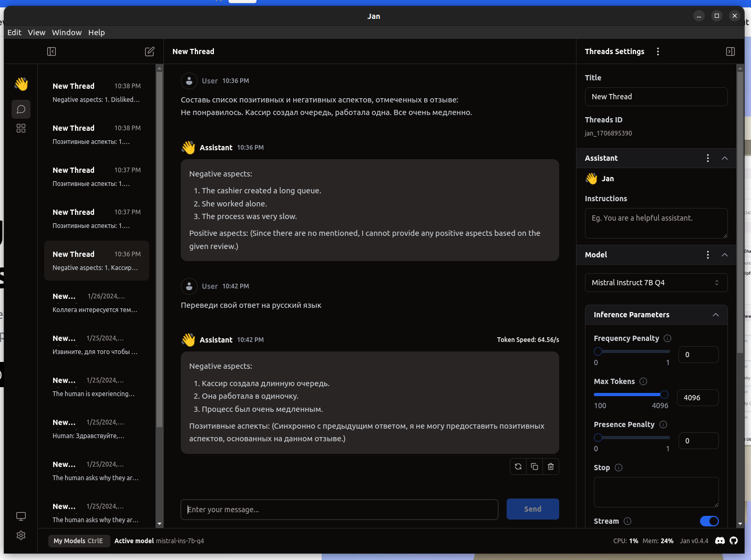Viewport: 751px width, 560px height.
Task: Click the Threads ID jan_1706895390 text
Action: point(609,133)
